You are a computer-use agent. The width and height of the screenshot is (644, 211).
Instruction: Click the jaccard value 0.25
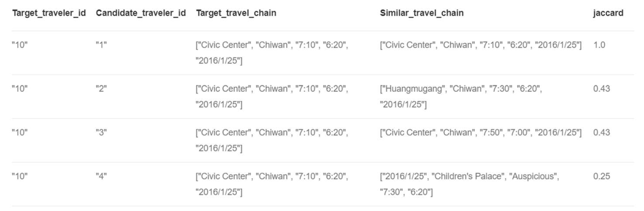click(x=601, y=176)
